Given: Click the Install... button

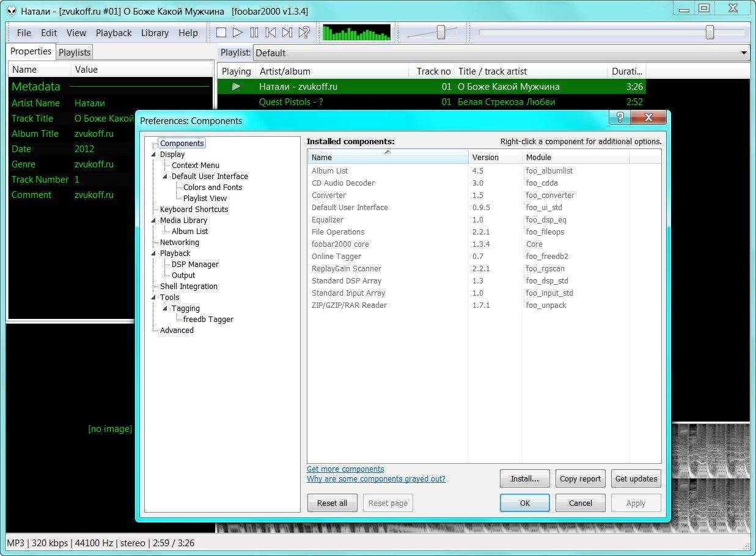Looking at the screenshot, I should point(525,479).
